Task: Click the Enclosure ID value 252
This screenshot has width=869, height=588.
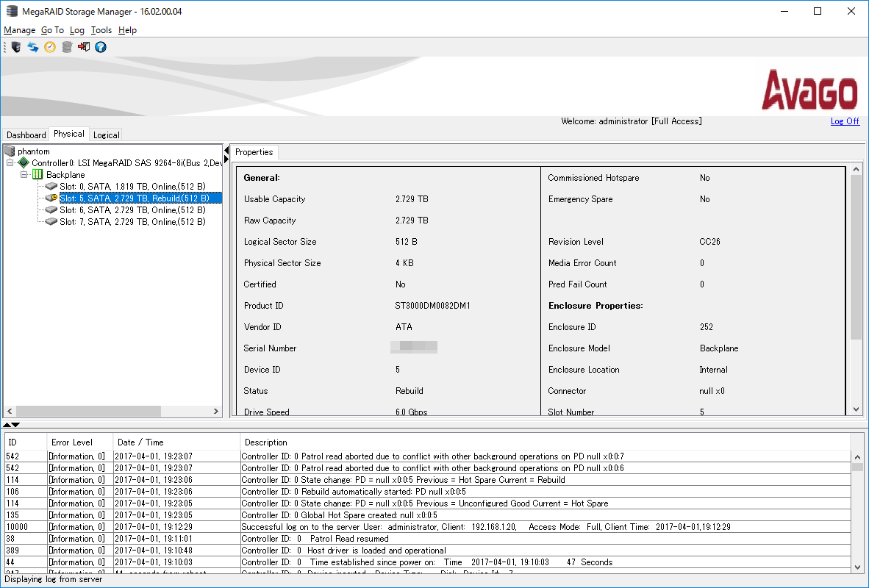Action: [706, 327]
